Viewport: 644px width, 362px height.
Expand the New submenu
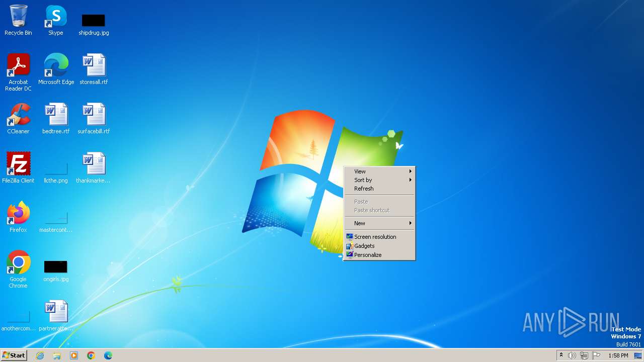[379, 223]
